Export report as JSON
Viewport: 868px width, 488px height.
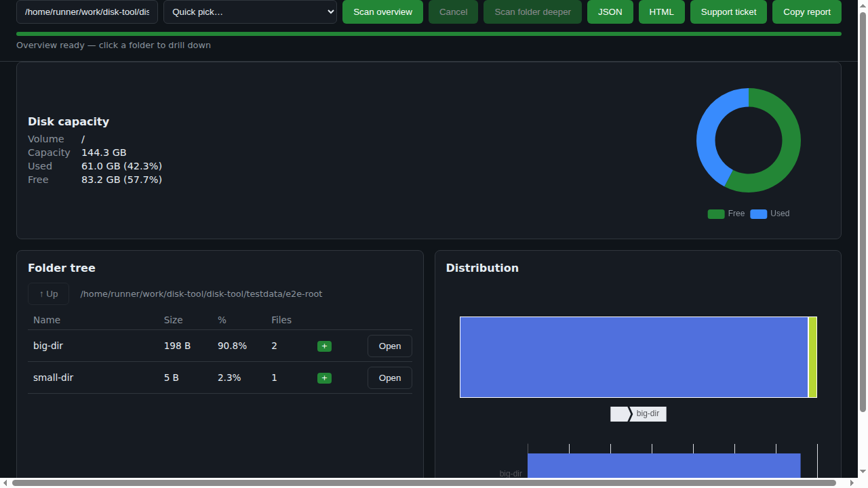point(610,12)
